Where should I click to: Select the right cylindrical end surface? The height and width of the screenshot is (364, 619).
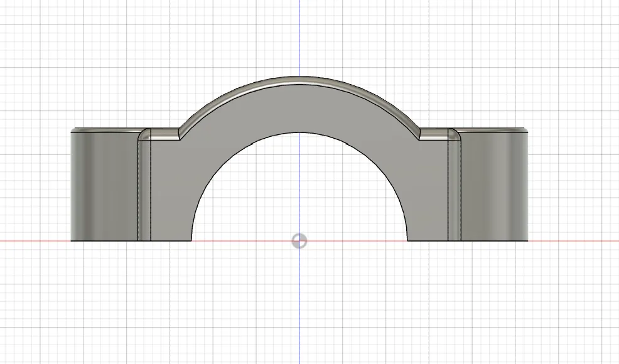[494, 186]
